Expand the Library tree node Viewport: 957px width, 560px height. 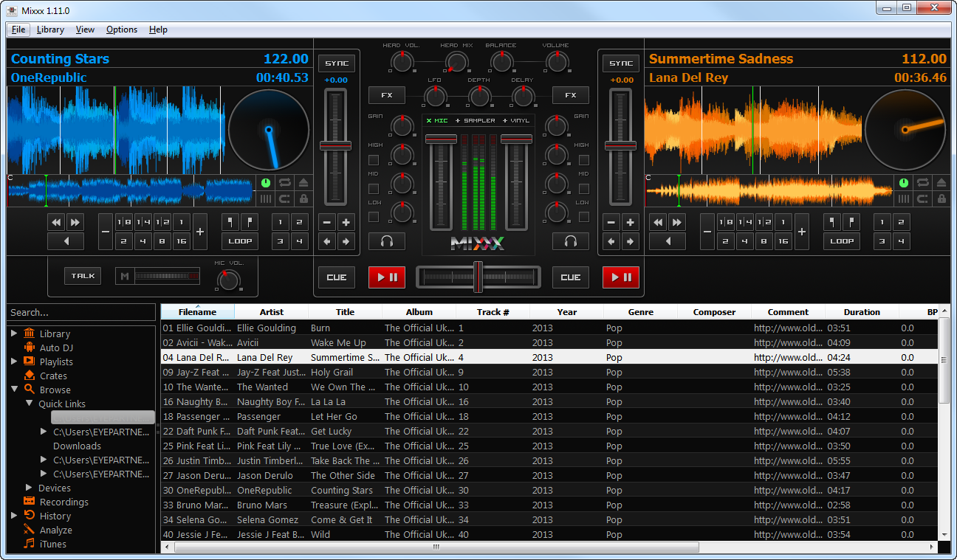coord(14,333)
